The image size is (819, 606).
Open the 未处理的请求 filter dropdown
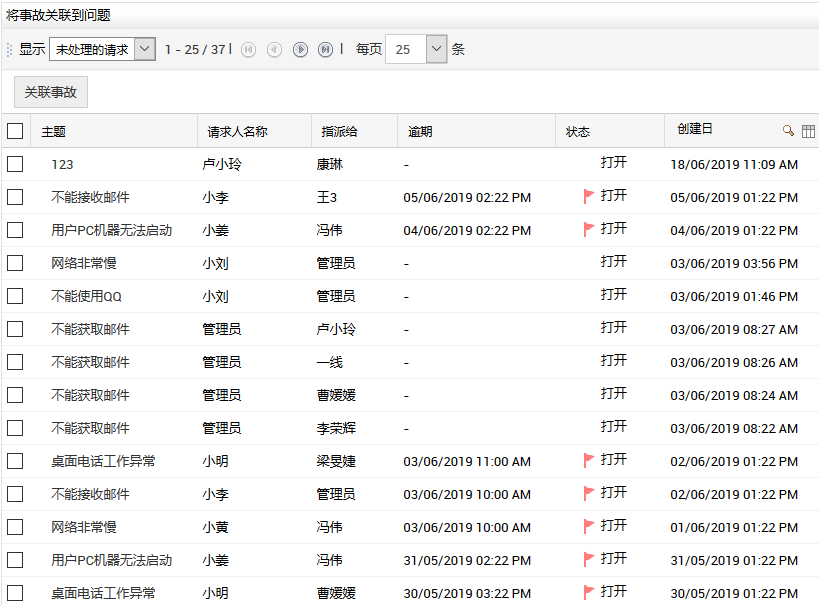point(102,49)
